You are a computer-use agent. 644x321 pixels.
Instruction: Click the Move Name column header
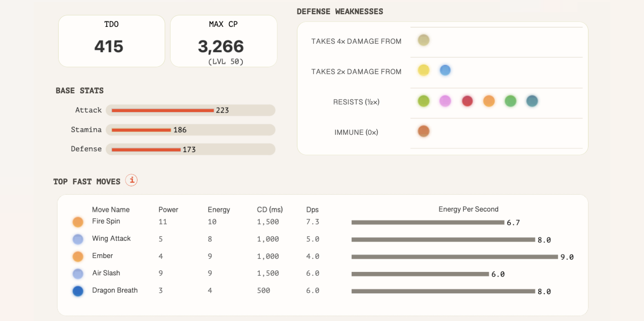coord(111,210)
